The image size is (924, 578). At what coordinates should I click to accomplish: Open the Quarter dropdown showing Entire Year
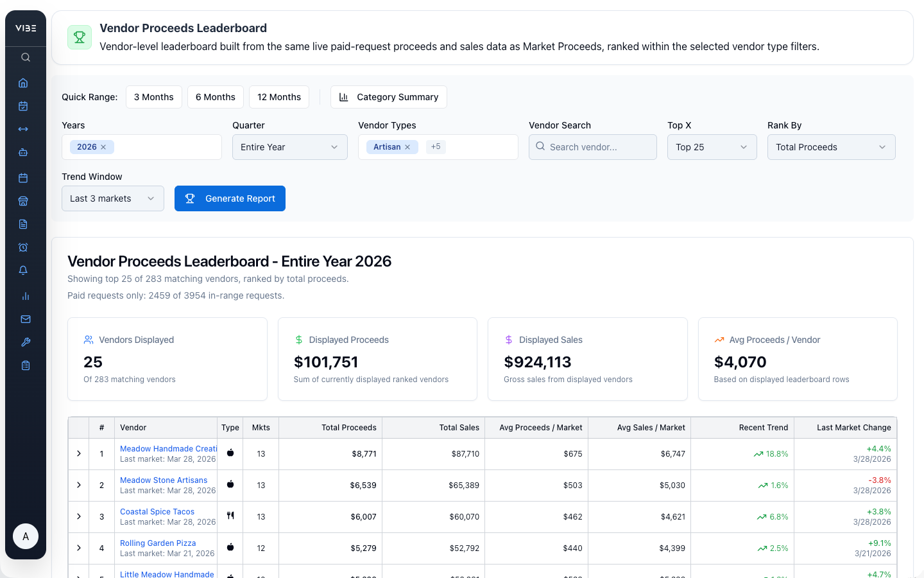(x=289, y=147)
